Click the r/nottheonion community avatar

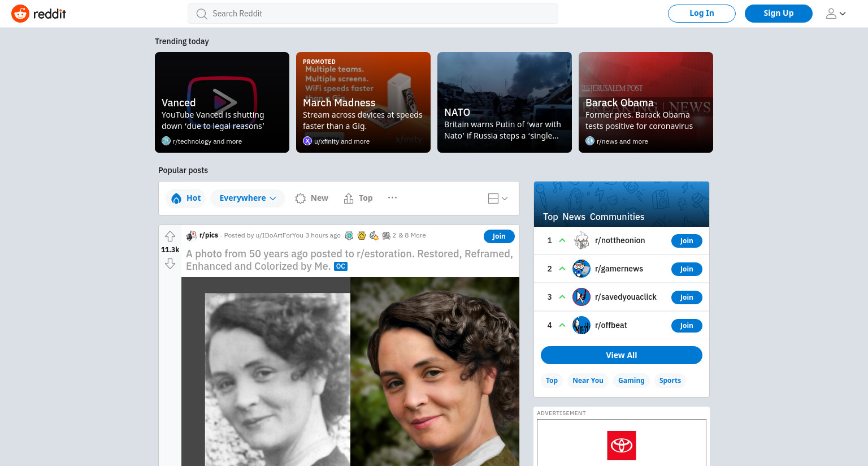[581, 240]
